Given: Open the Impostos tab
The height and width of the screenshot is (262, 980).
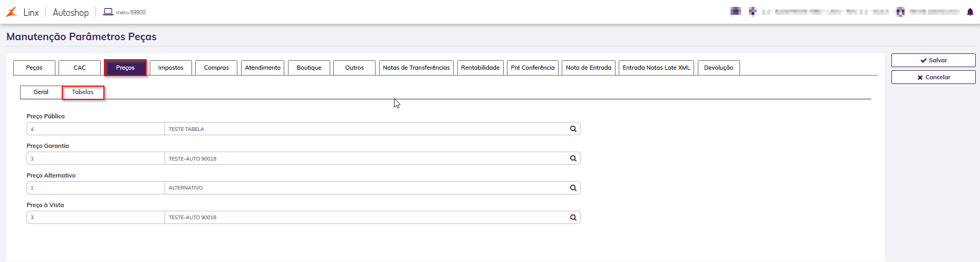Looking at the screenshot, I should click(x=171, y=68).
